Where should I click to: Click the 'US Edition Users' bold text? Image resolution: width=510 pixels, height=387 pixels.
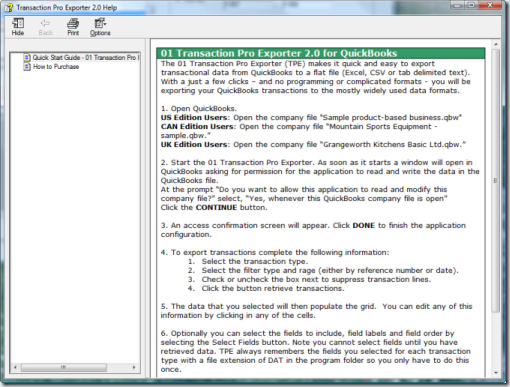click(x=195, y=118)
